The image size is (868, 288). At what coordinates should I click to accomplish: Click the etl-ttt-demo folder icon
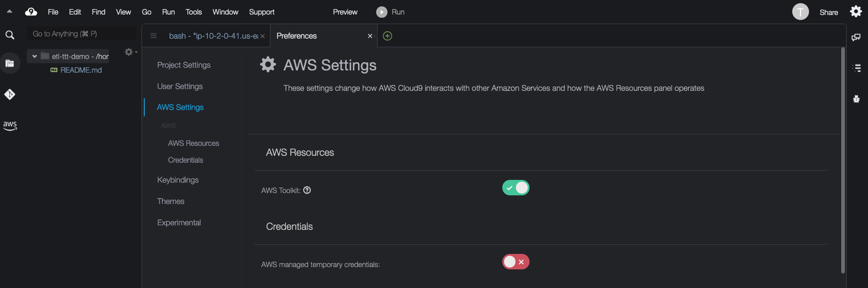45,56
